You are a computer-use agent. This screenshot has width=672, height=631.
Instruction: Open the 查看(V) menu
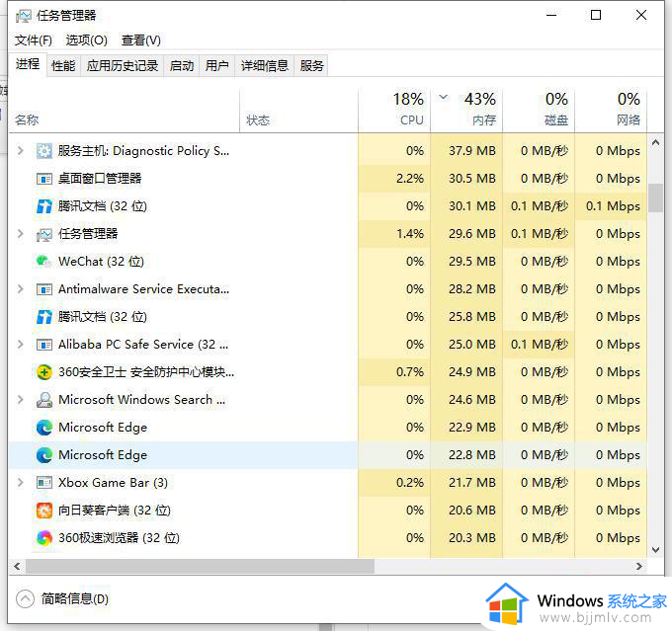[x=141, y=40]
